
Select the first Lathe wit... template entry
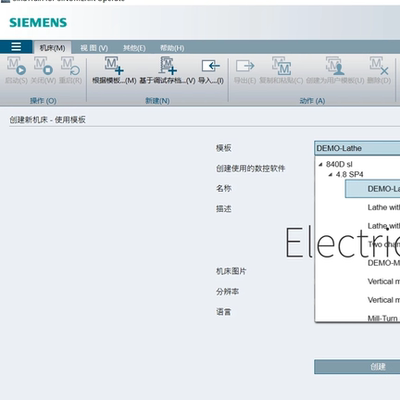click(x=384, y=207)
